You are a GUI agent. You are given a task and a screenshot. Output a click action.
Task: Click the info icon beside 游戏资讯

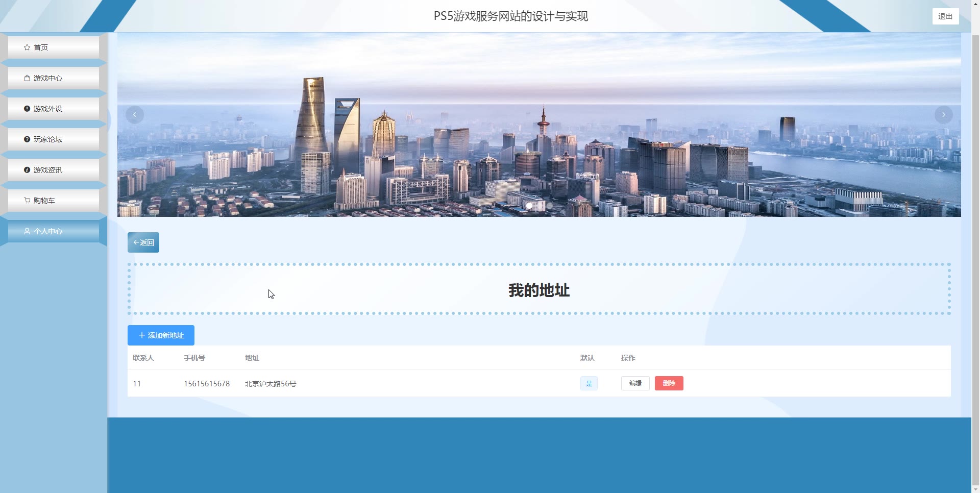click(27, 170)
